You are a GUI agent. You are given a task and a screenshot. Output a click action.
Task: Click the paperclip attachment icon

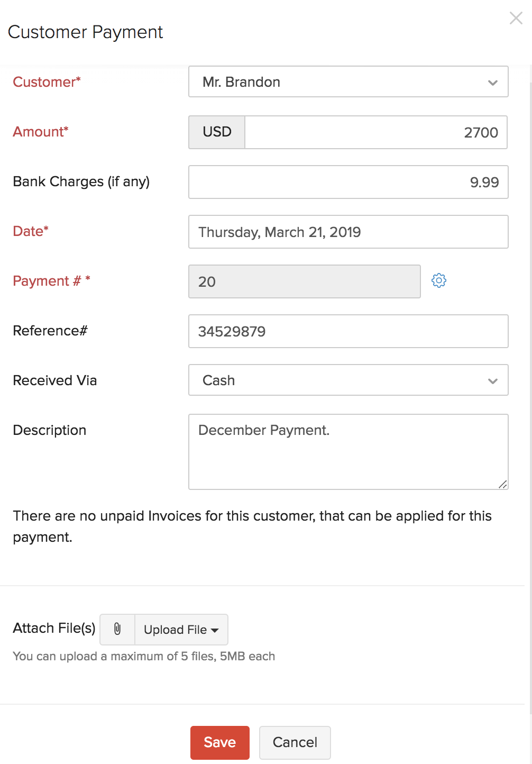pos(117,629)
